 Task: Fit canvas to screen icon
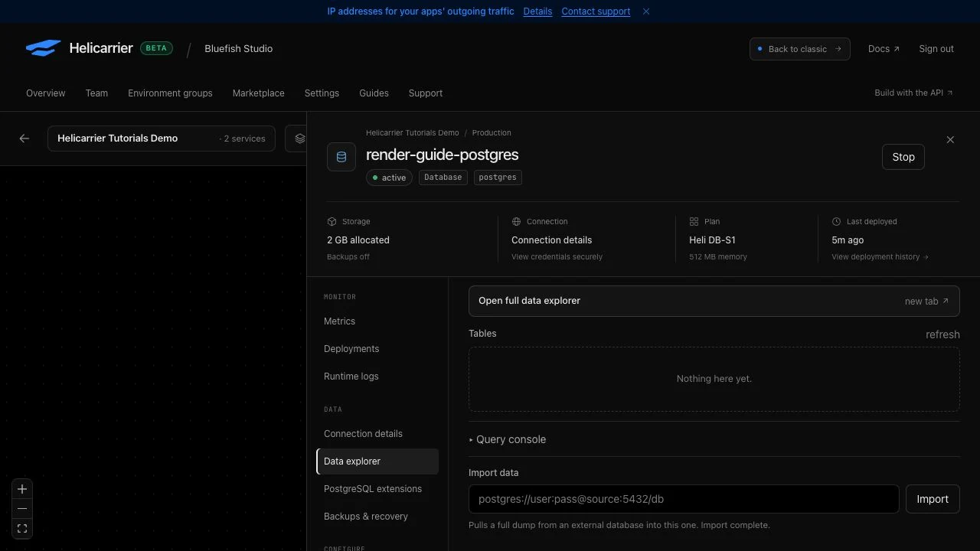pyautogui.click(x=22, y=529)
